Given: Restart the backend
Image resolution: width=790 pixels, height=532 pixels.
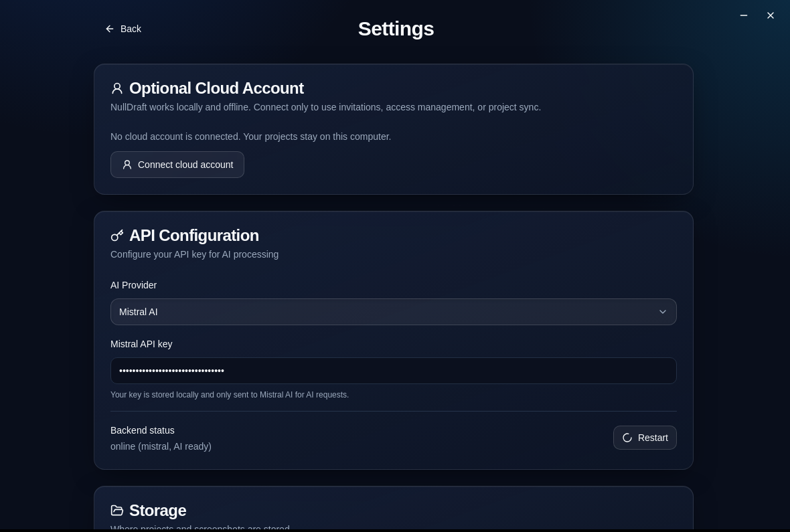Looking at the screenshot, I should click(x=645, y=438).
